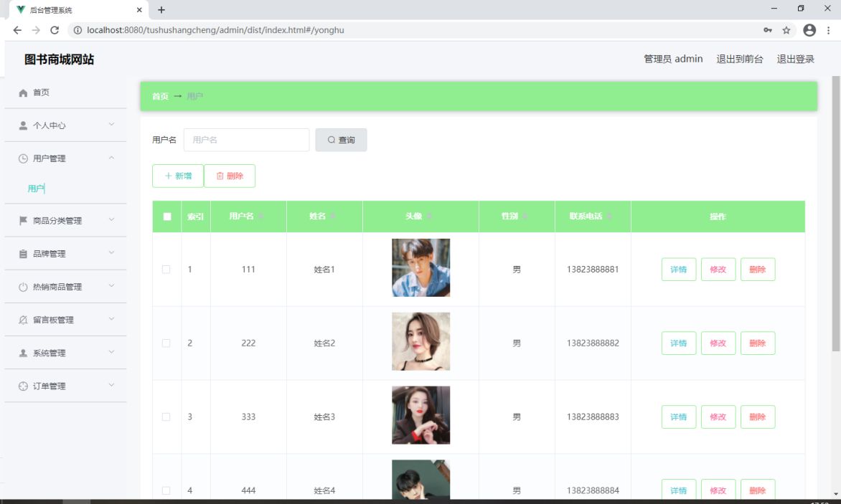Sort by 联系电话 column sort arrows
Viewport: 841px width, 504px height.
610,217
